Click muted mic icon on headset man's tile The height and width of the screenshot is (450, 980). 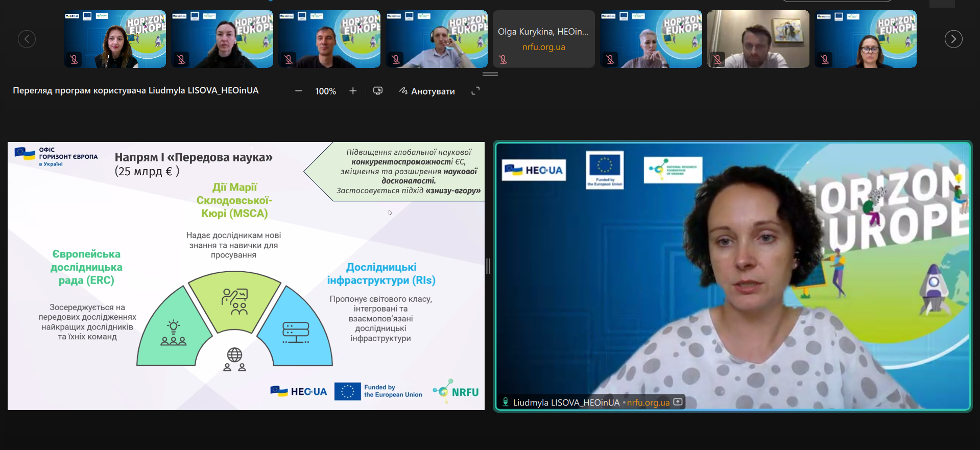(396, 59)
